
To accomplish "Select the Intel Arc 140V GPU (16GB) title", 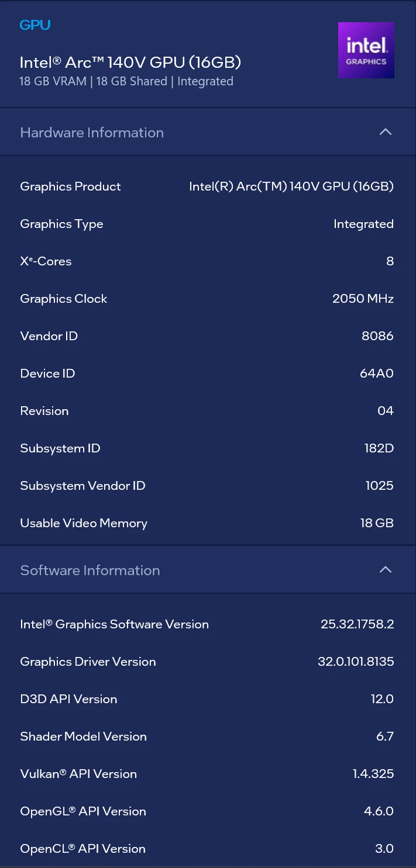I will 130,63.
